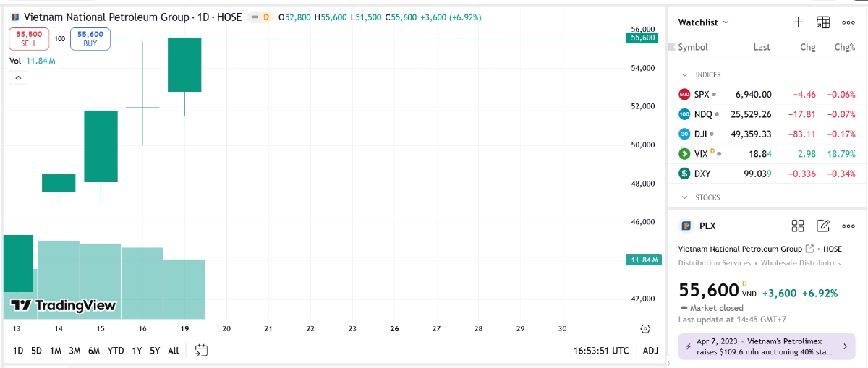Open the watchlist advanced view icon

coord(823,22)
